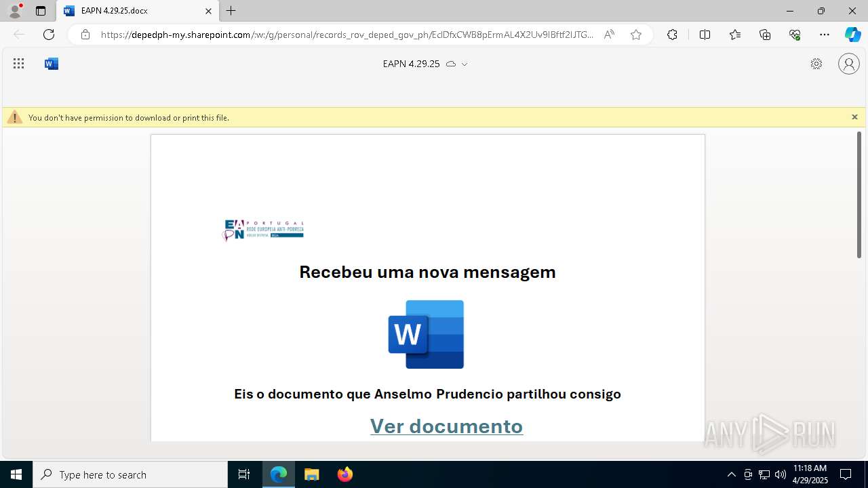The height and width of the screenshot is (488, 868).
Task: Open the account sign-in avatar
Action: coord(848,64)
